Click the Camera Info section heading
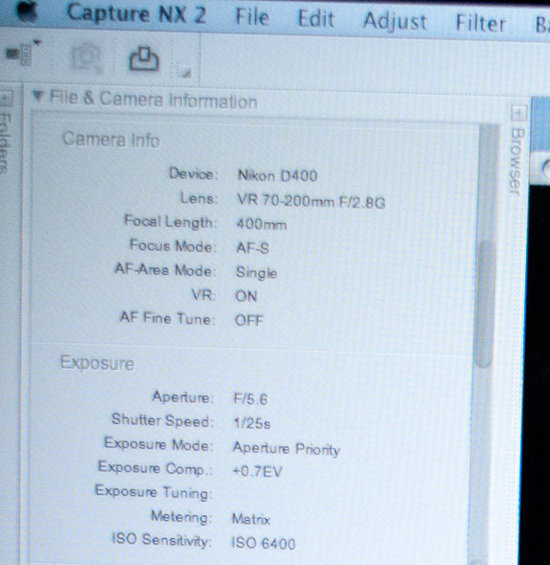 [111, 139]
